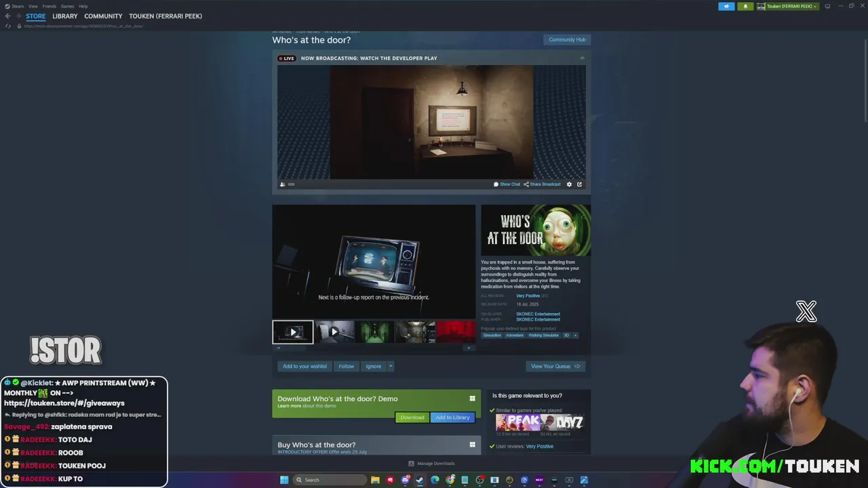Select the Simulation tag
868x488 pixels.
[x=492, y=335]
